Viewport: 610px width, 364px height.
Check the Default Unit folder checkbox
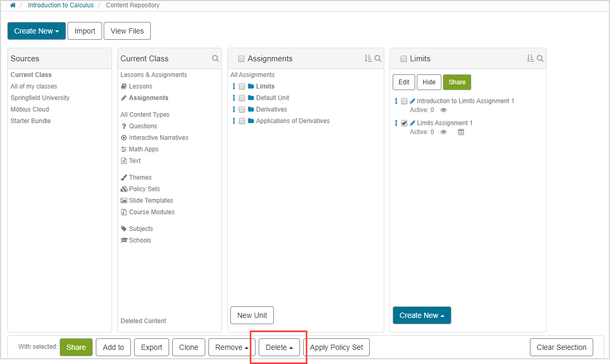pyautogui.click(x=242, y=98)
